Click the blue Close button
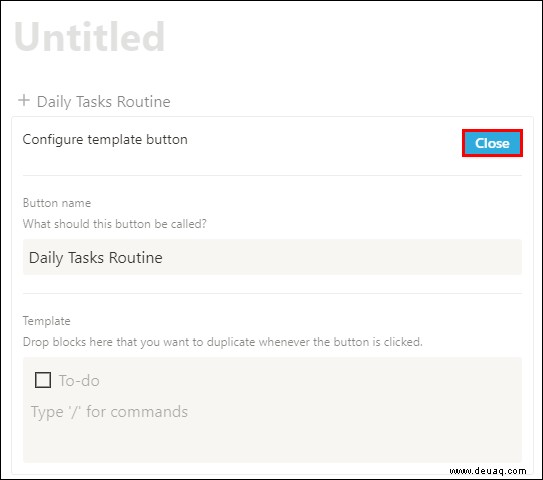This screenshot has height=480, width=543. pos(492,143)
